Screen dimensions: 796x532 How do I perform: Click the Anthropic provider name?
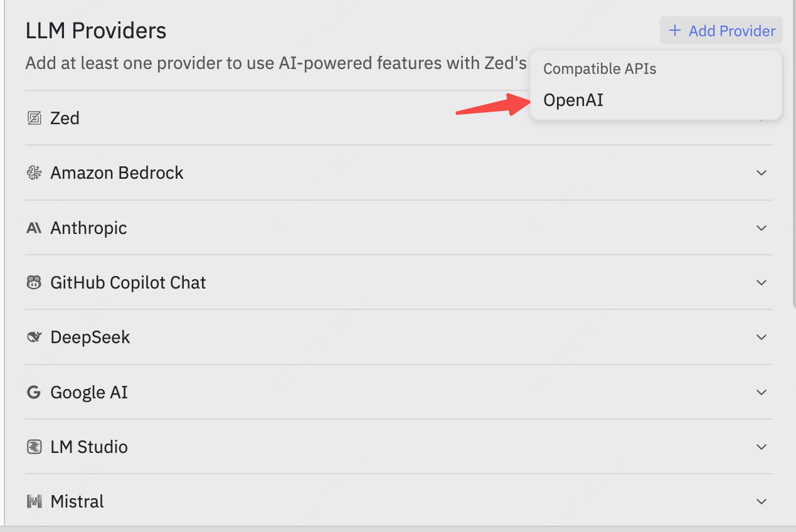(88, 228)
